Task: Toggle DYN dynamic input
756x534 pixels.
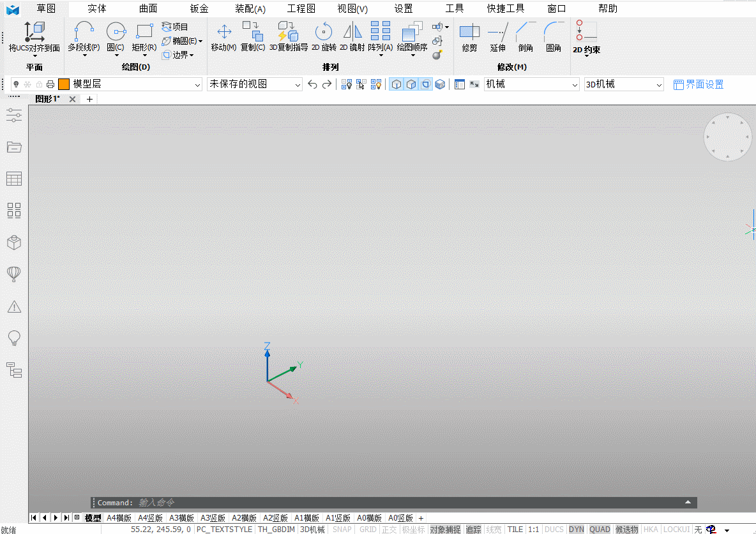Action: (576, 529)
